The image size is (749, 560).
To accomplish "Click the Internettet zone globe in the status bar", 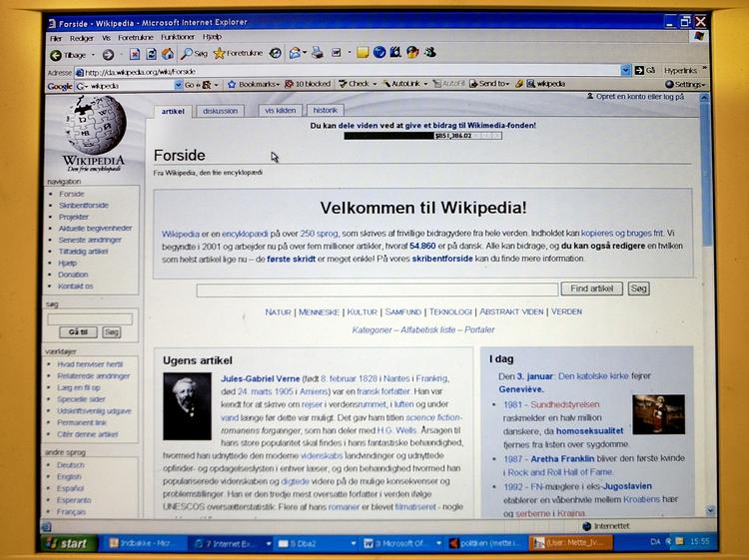I will [587, 526].
